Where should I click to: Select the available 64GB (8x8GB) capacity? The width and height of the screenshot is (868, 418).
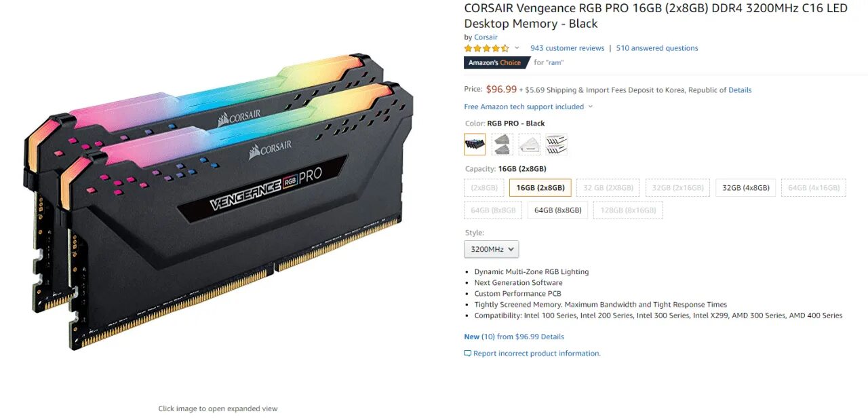[558, 210]
